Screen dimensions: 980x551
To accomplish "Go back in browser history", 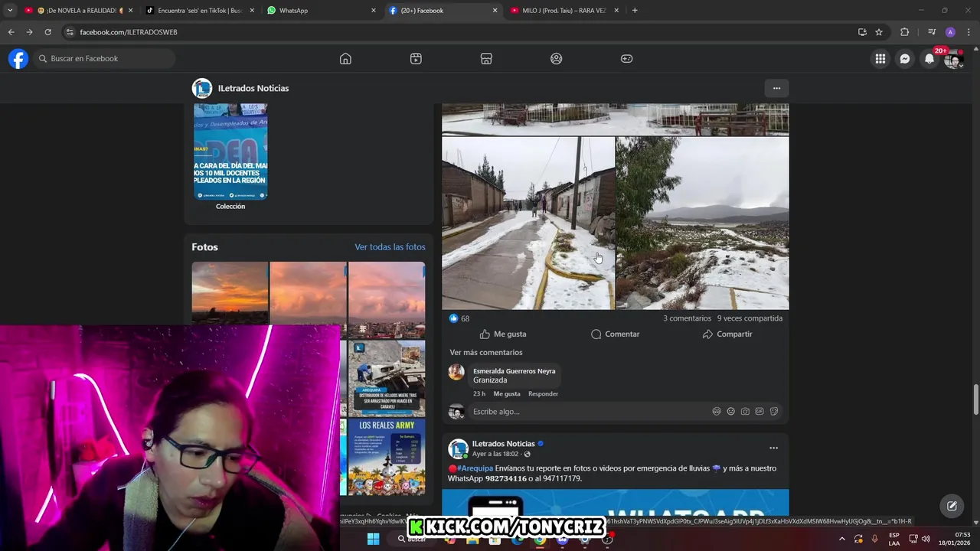I will pos(11,32).
